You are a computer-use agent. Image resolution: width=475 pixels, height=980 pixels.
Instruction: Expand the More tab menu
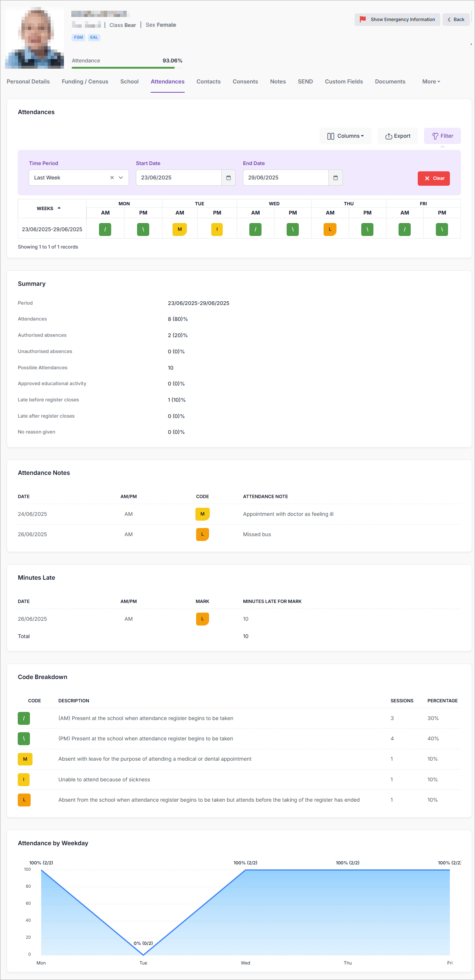(x=431, y=81)
